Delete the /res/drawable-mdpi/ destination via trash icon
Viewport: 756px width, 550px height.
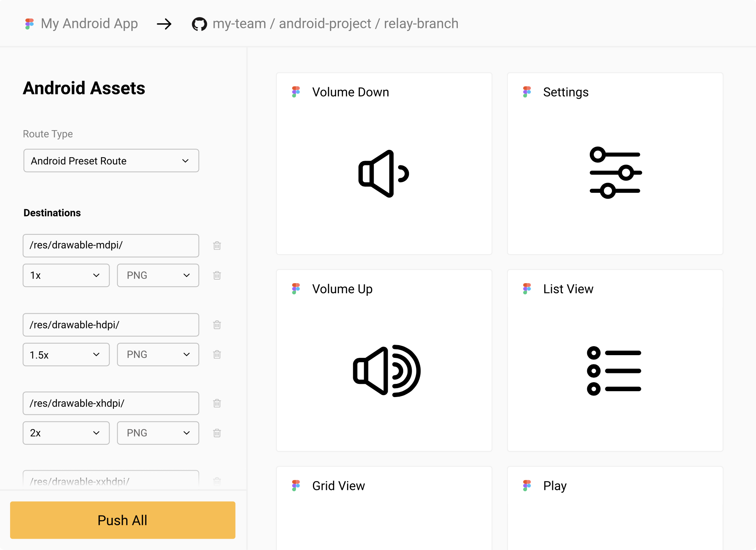217,246
